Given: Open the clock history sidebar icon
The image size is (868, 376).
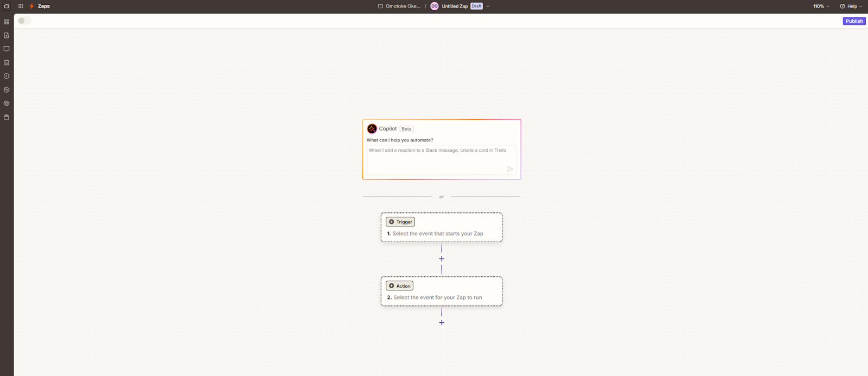Looking at the screenshot, I should pos(7,76).
